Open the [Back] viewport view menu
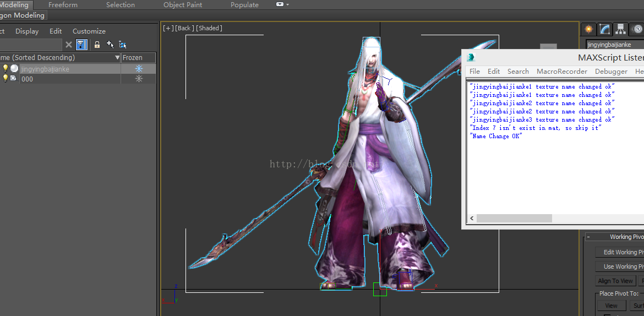The height and width of the screenshot is (316, 644). (184, 28)
